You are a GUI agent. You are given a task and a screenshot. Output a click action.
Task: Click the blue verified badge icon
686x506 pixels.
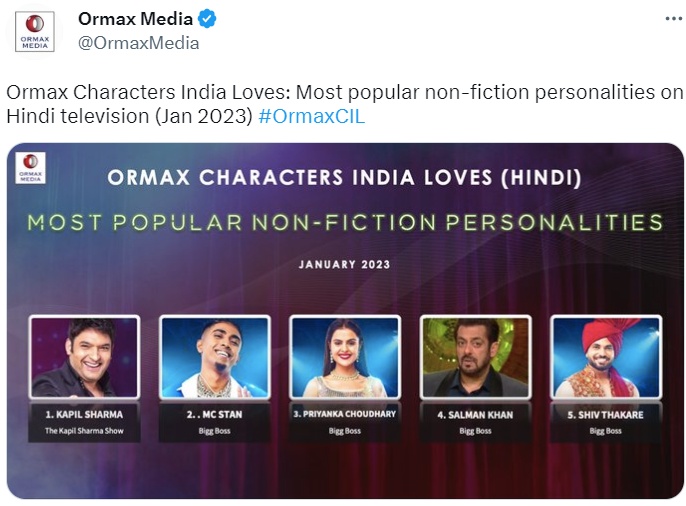click(206, 20)
